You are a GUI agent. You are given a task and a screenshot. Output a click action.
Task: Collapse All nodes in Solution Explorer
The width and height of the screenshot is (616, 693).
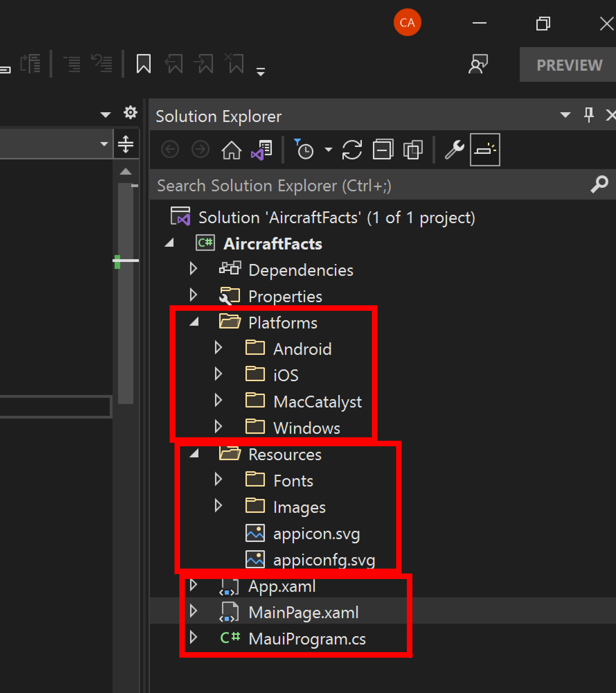(383, 150)
